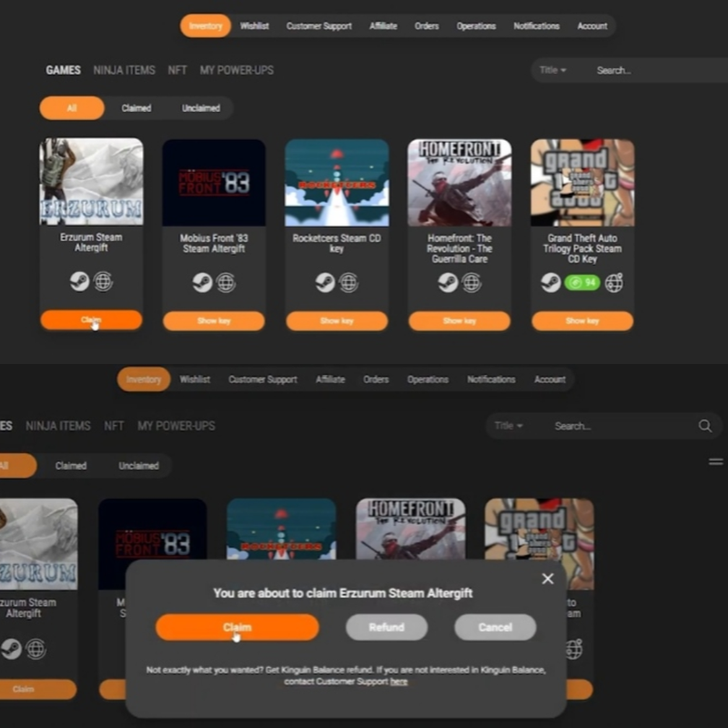Open Inventory tab in the dialog view
728x728 pixels.
144,379
